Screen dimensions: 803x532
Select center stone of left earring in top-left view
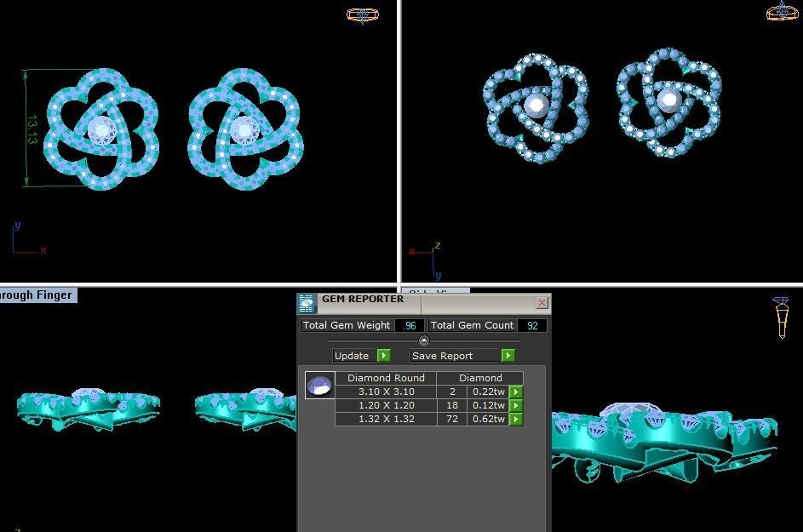coord(102,130)
